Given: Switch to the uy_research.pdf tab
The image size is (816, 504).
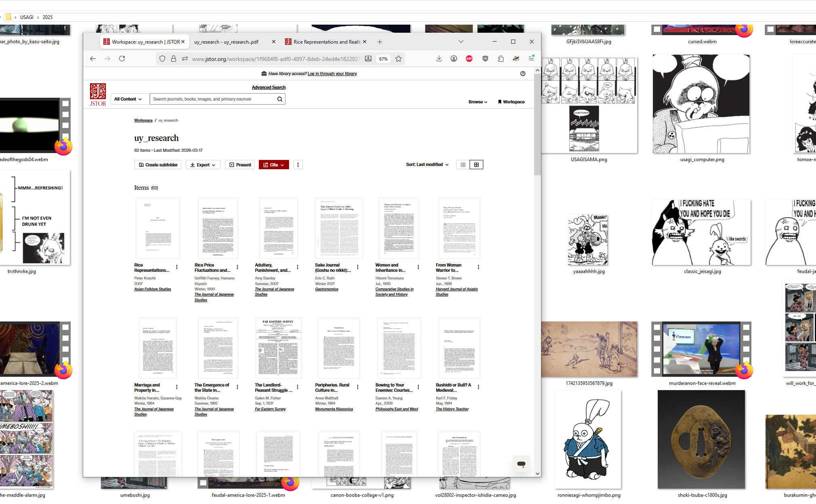Looking at the screenshot, I should [x=226, y=42].
